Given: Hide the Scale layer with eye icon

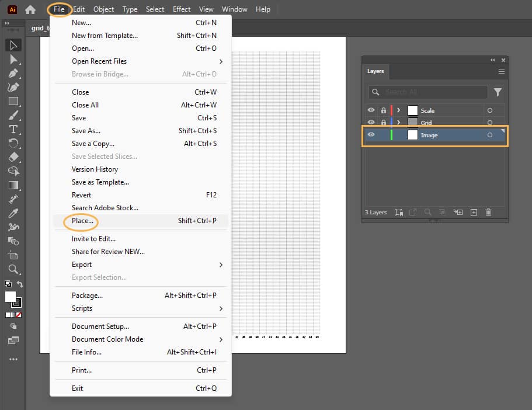Looking at the screenshot, I should [371, 110].
